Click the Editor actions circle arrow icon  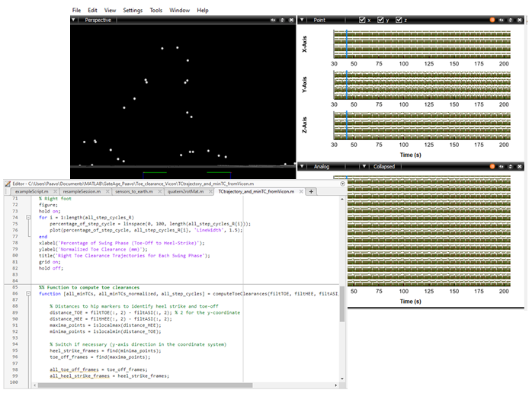[x=343, y=184]
